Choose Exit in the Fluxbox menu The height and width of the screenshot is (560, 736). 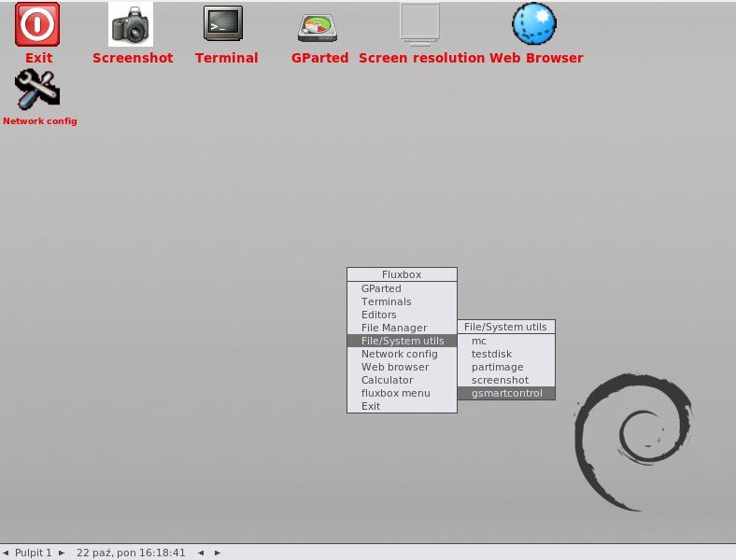[x=402, y=407]
